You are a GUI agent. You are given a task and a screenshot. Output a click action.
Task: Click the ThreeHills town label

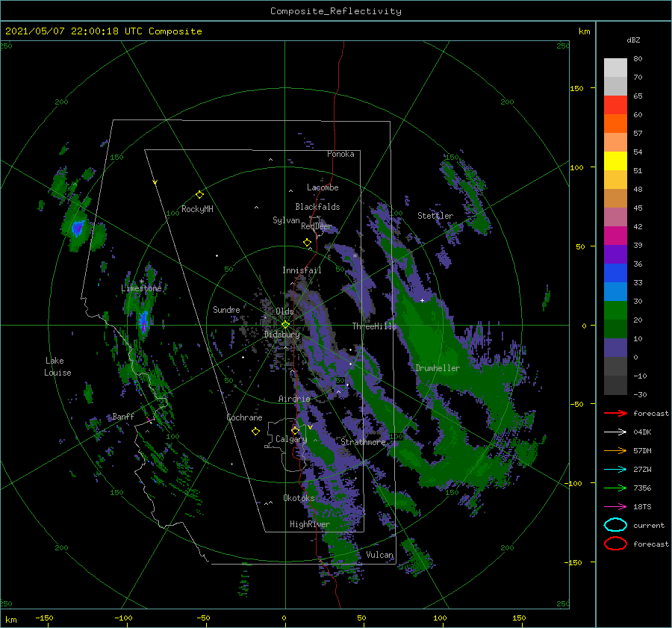[x=375, y=326]
